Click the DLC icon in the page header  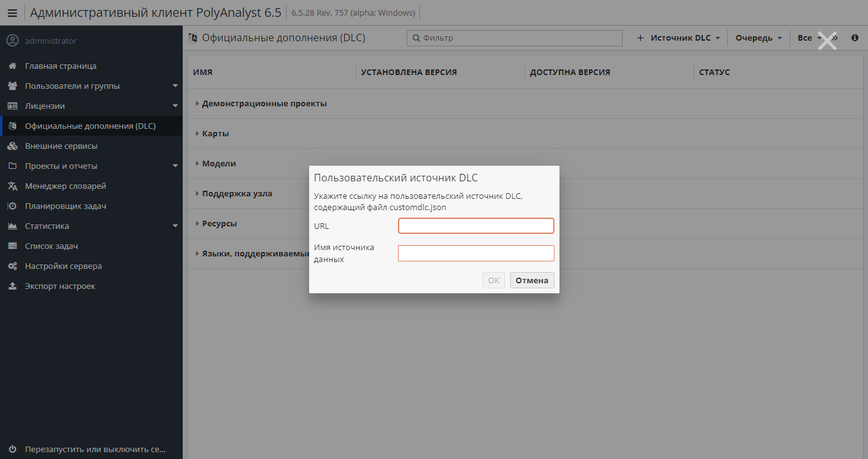[x=193, y=38]
